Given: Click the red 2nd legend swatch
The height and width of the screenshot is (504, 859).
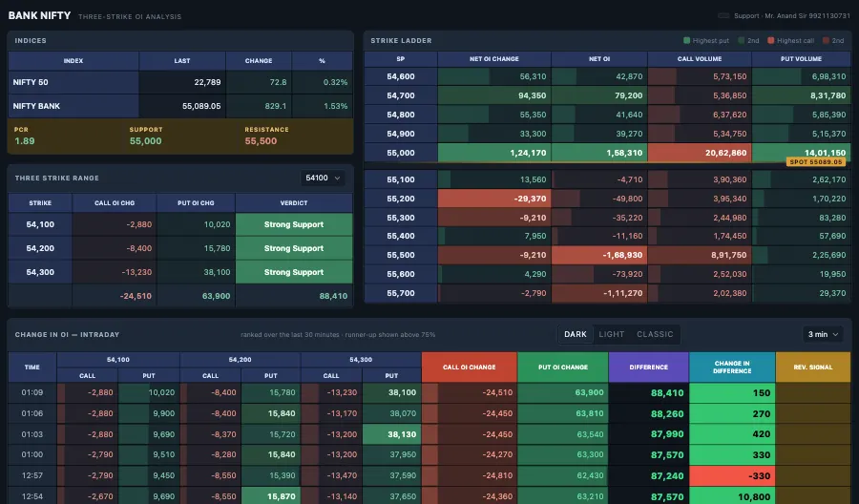Looking at the screenshot, I should 826,40.
